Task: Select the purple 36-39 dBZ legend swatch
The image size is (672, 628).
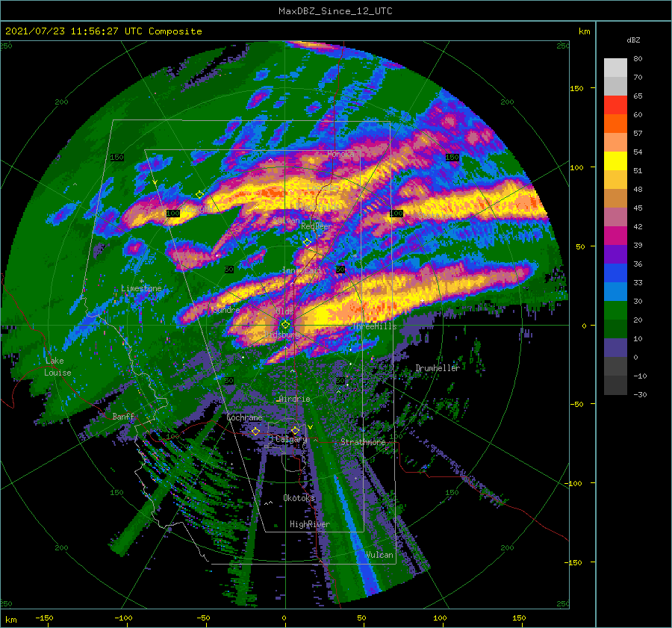Action: tap(615, 255)
